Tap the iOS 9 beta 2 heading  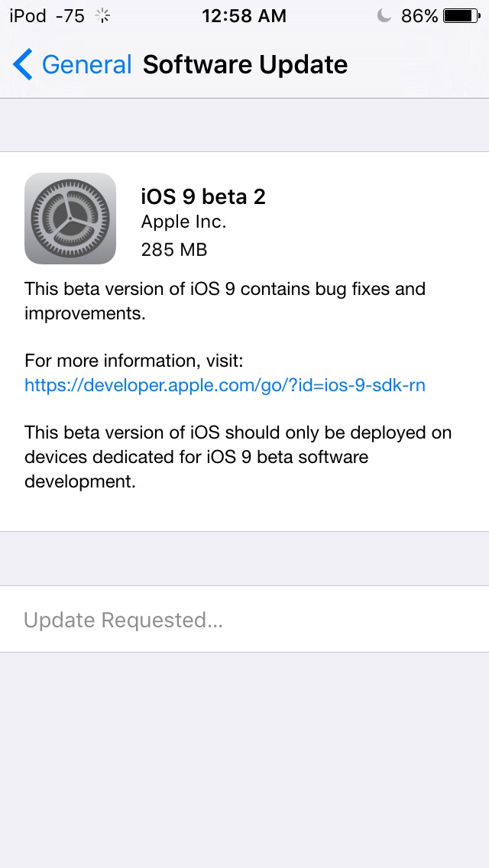click(x=203, y=196)
